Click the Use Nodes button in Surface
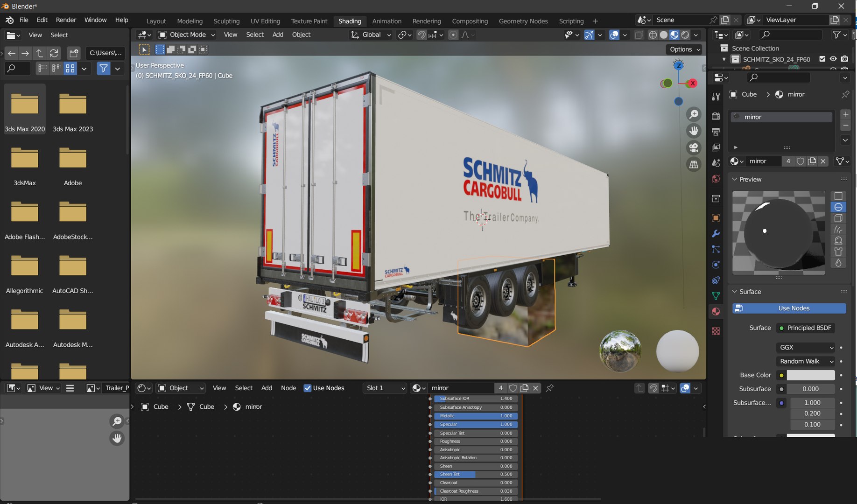Viewport: 857px width, 504px height. coord(789,308)
